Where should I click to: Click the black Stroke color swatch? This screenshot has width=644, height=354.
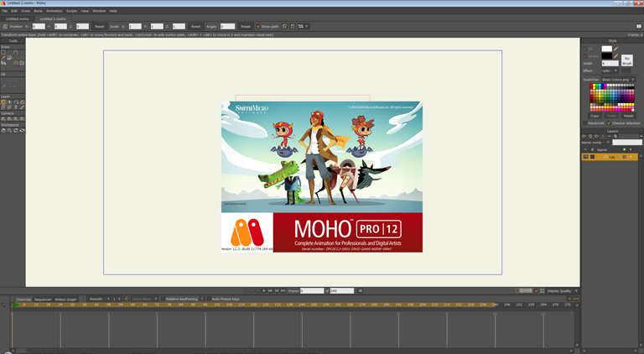pyautogui.click(x=606, y=56)
